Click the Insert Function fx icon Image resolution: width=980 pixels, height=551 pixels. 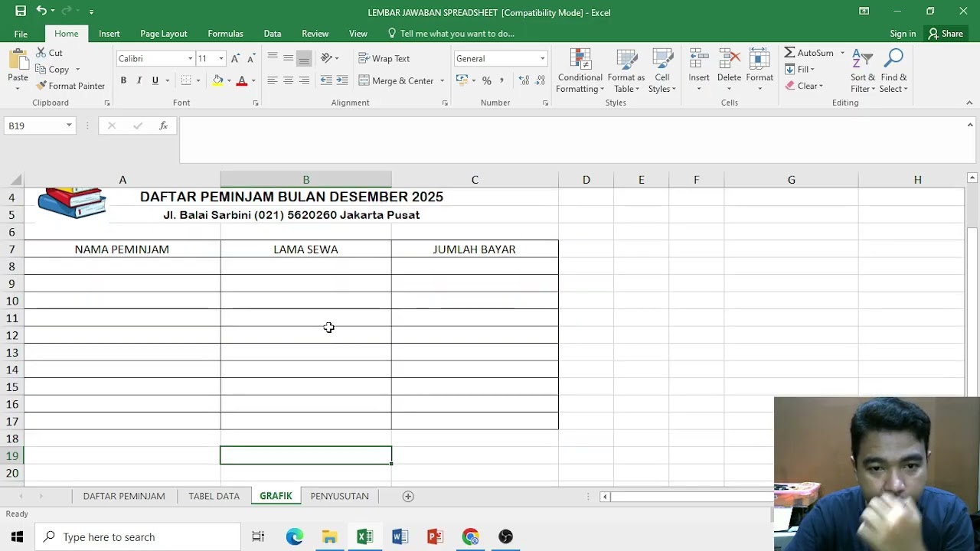163,126
